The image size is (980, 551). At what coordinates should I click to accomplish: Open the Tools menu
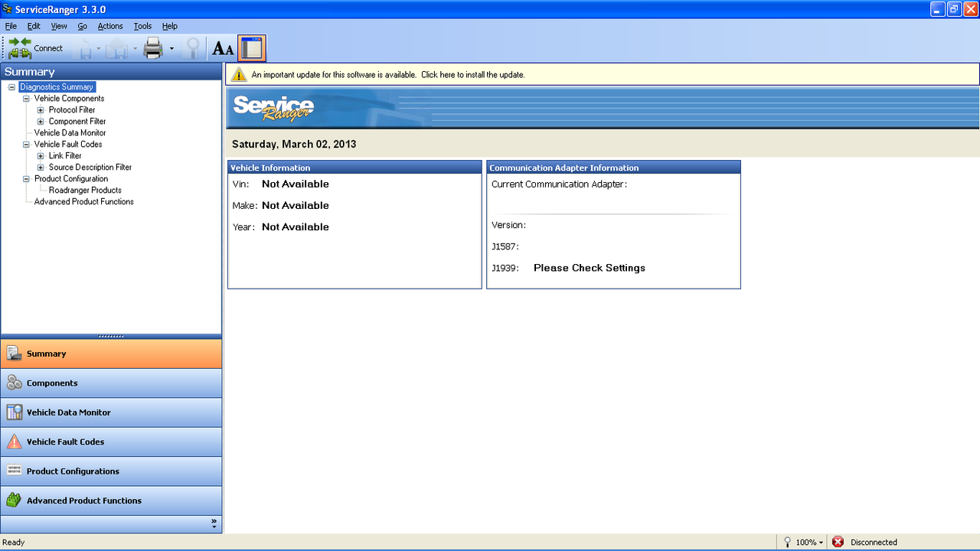[142, 26]
